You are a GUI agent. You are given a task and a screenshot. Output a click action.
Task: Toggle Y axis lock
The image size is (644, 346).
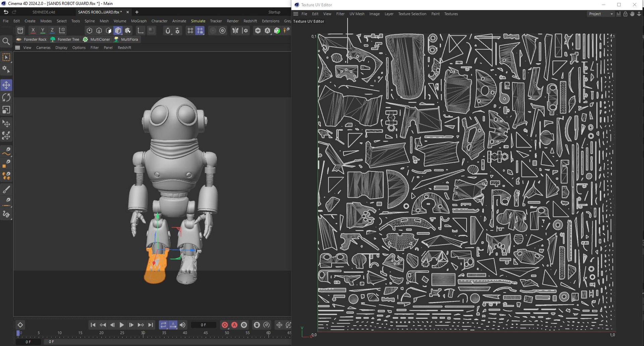(x=43, y=31)
